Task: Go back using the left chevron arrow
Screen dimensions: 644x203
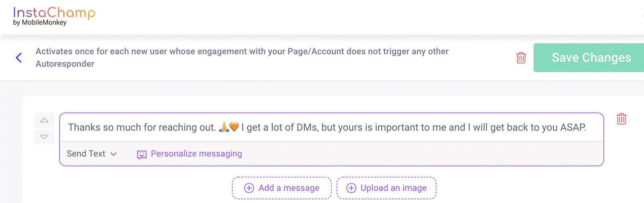Action: (19, 58)
